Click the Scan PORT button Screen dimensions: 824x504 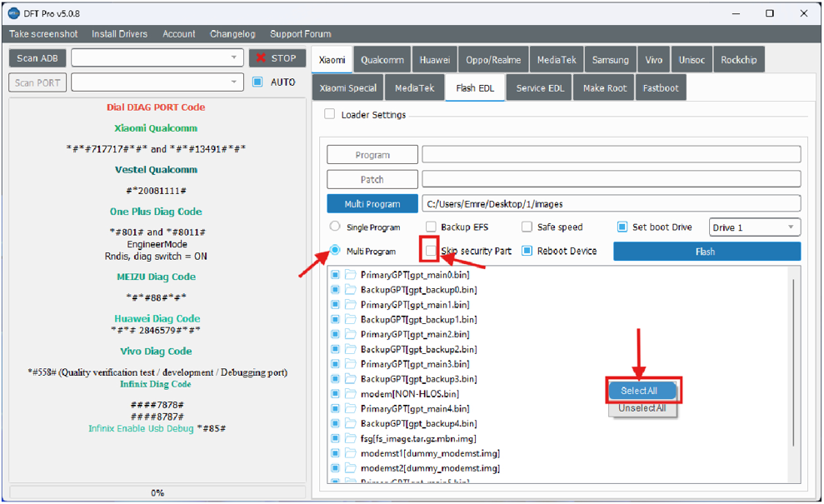tap(37, 82)
